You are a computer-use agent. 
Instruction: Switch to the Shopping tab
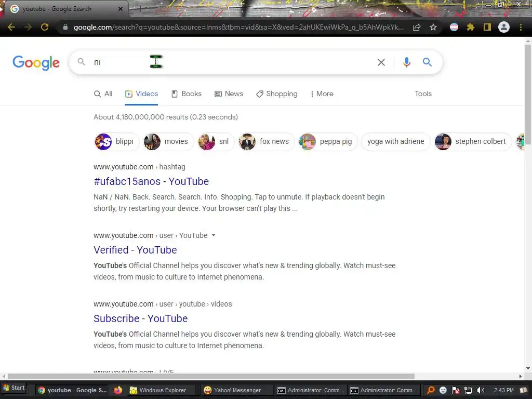coord(277,94)
